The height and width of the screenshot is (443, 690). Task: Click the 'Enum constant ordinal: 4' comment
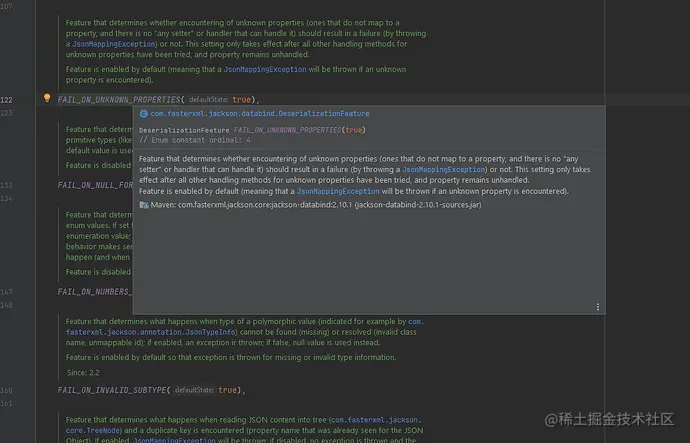tap(195, 140)
